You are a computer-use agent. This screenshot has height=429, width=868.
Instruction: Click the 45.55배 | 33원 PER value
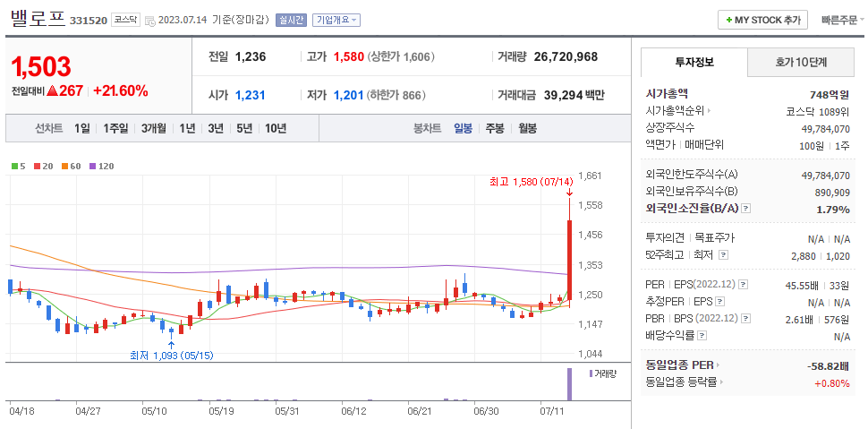point(818,286)
